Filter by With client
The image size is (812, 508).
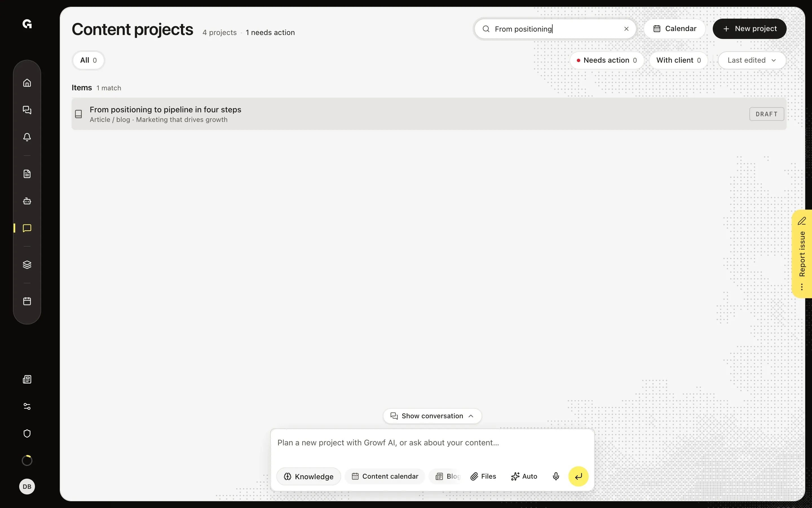coord(678,60)
